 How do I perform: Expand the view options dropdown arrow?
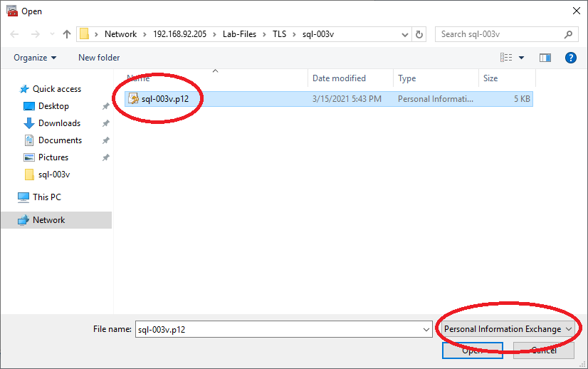[522, 58]
